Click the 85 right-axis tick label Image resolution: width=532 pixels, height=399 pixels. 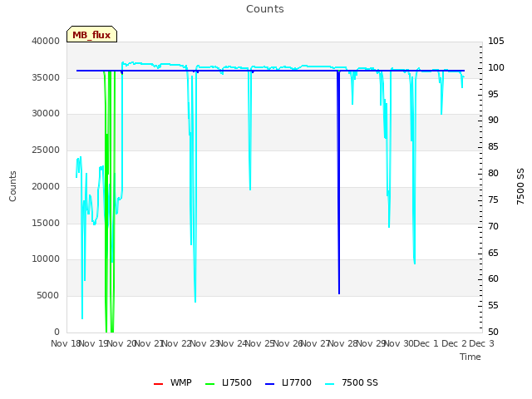pyautogui.click(x=493, y=146)
